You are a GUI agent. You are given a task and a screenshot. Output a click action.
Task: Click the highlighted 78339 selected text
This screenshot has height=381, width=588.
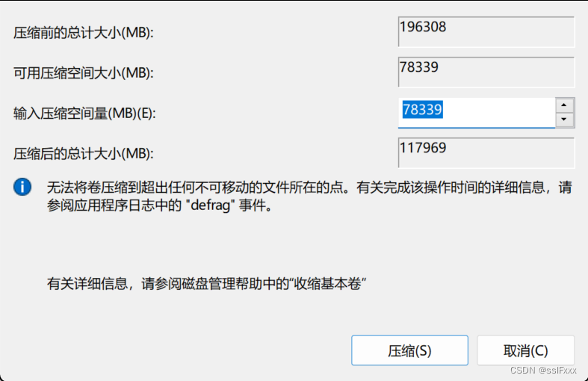[x=423, y=110]
